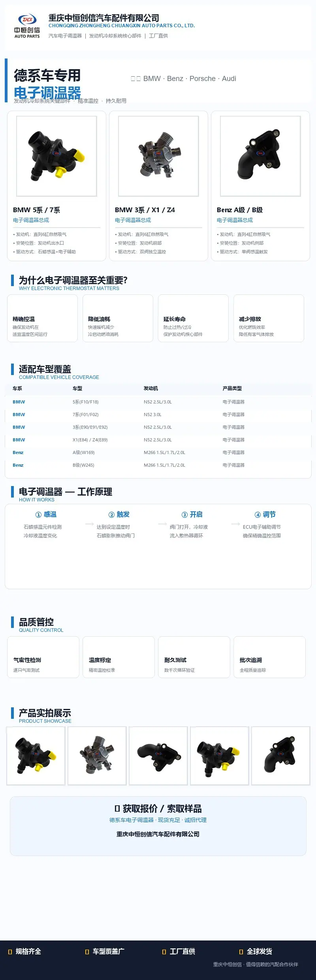Click the 产品实拍展示 section heading
Screen dimensions: 316x980
[x=45, y=713]
